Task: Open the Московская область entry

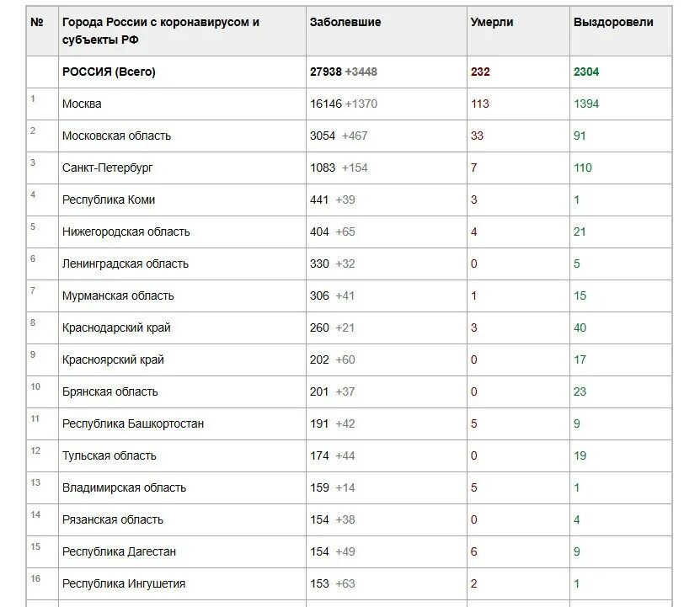Action: 116,136
